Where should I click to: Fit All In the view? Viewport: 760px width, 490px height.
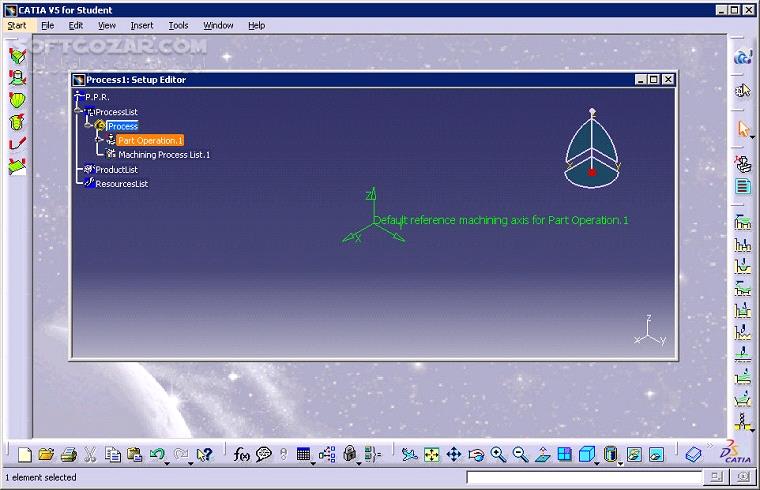tap(431, 455)
